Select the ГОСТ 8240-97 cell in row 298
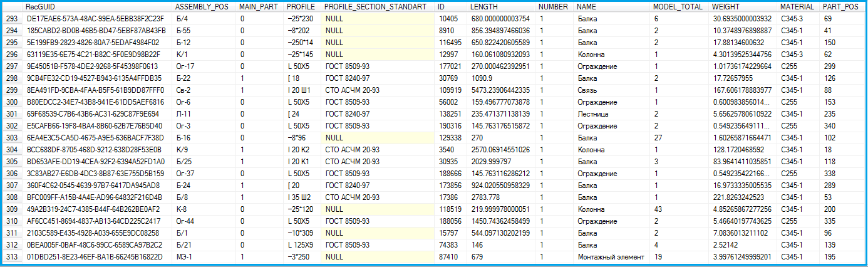868x267 pixels. pos(378,78)
